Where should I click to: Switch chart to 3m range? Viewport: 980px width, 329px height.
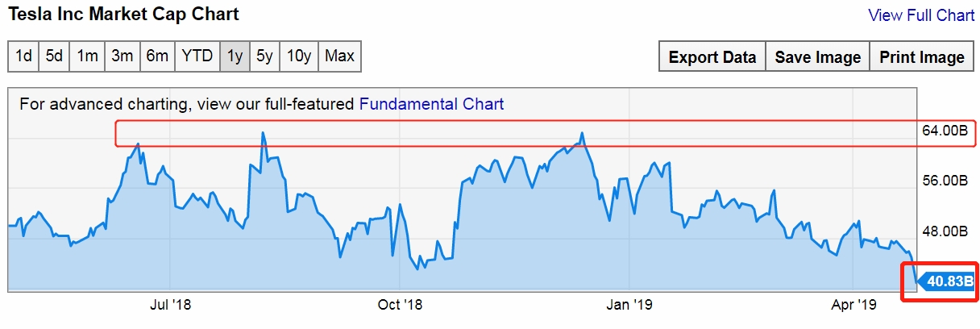(122, 56)
